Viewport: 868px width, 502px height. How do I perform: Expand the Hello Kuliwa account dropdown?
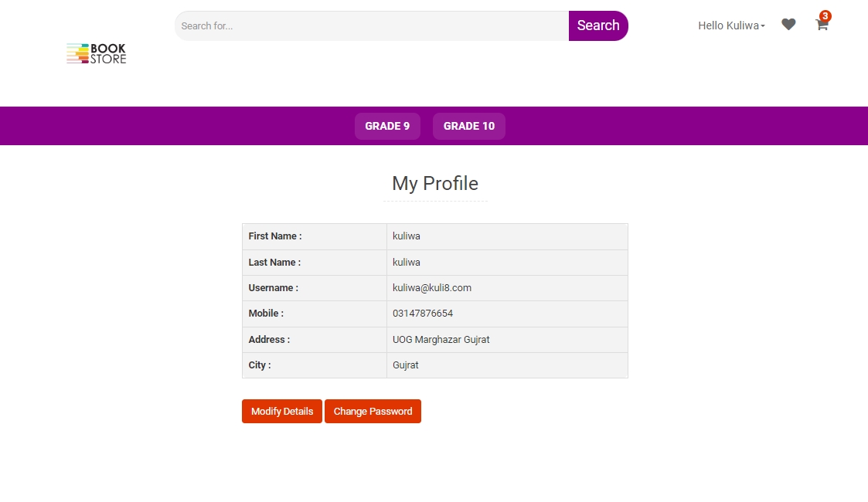coord(731,25)
